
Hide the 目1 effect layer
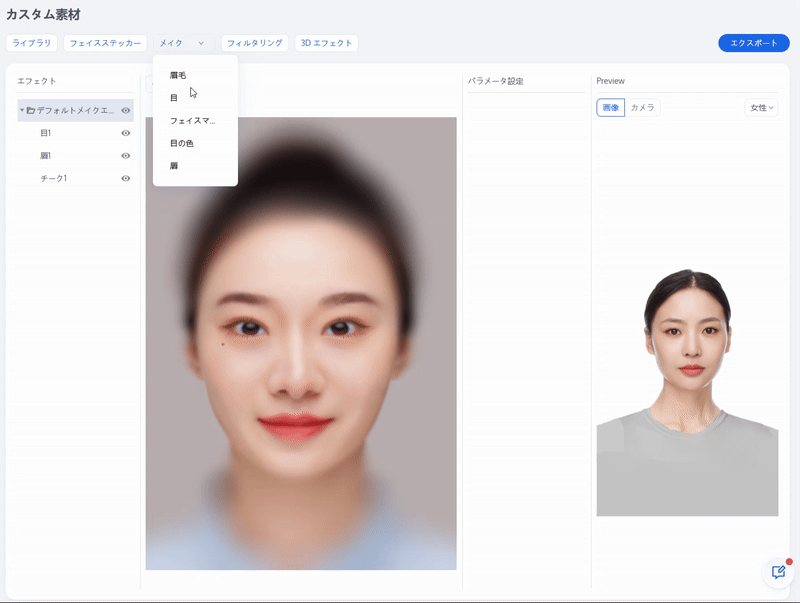(126, 133)
